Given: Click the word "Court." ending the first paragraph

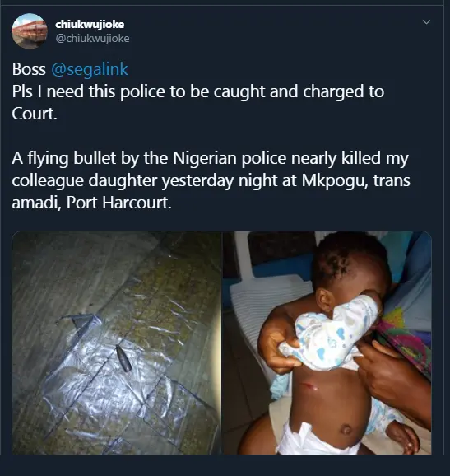Looking at the screenshot, I should click(x=35, y=114).
